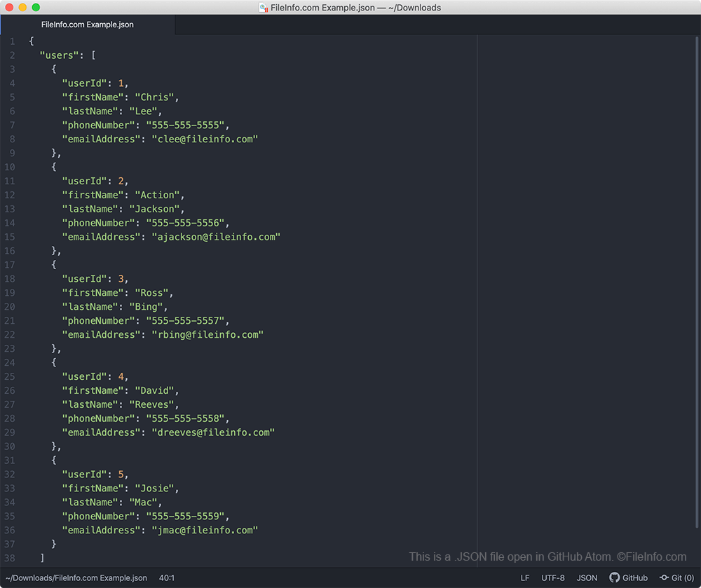Click the "dreeves@fileinfo.com" email string
The height and width of the screenshot is (588, 701).
[x=213, y=432]
